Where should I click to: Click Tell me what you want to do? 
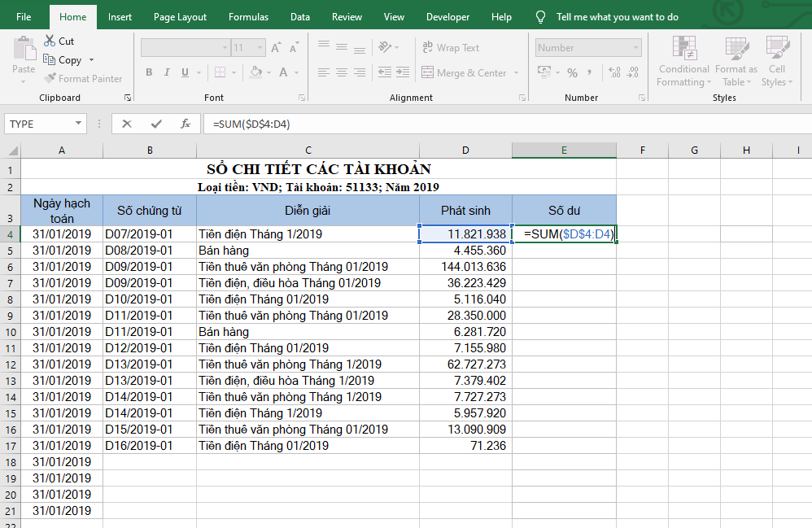point(617,17)
